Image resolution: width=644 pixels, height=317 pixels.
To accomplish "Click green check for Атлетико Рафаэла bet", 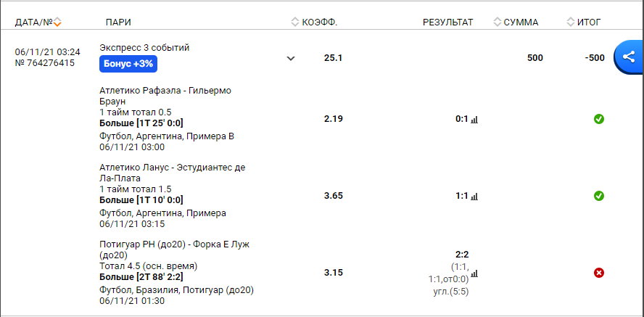I will click(599, 119).
